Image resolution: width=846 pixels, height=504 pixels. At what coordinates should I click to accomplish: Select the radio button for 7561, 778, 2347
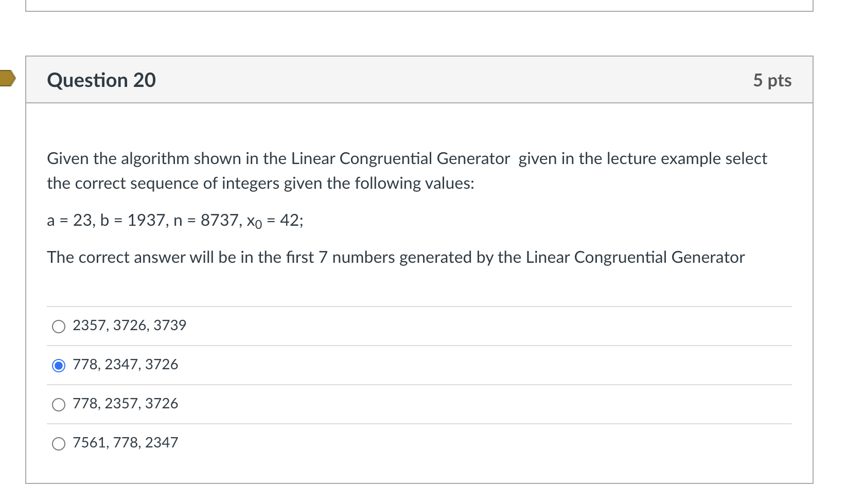pos(59,444)
